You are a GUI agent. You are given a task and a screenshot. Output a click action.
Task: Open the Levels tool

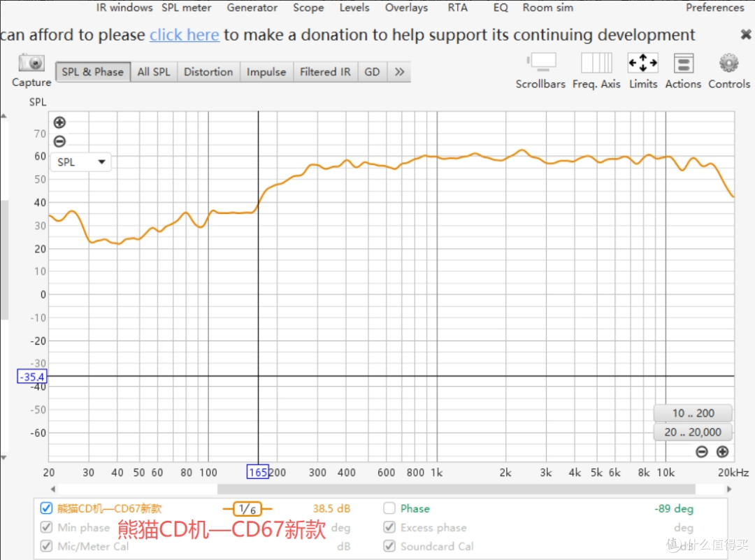(354, 7)
